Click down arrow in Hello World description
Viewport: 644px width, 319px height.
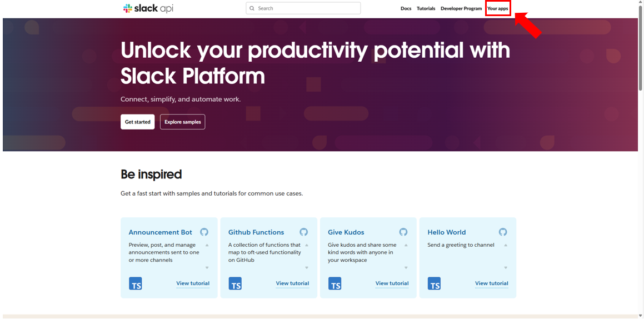[506, 268]
